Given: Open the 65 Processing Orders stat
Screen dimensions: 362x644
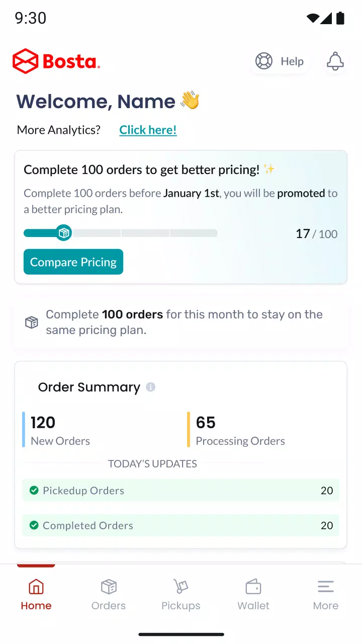Looking at the screenshot, I should 236,430.
